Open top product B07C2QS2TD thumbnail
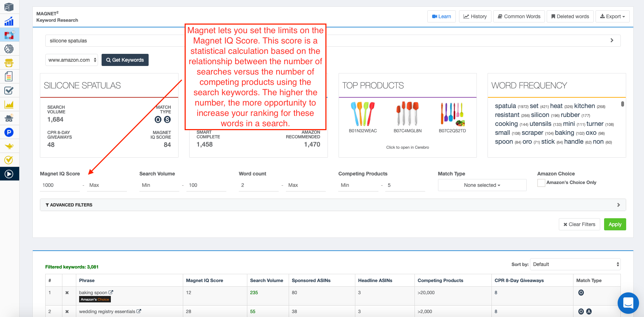The height and width of the screenshot is (317, 644). coord(452,114)
